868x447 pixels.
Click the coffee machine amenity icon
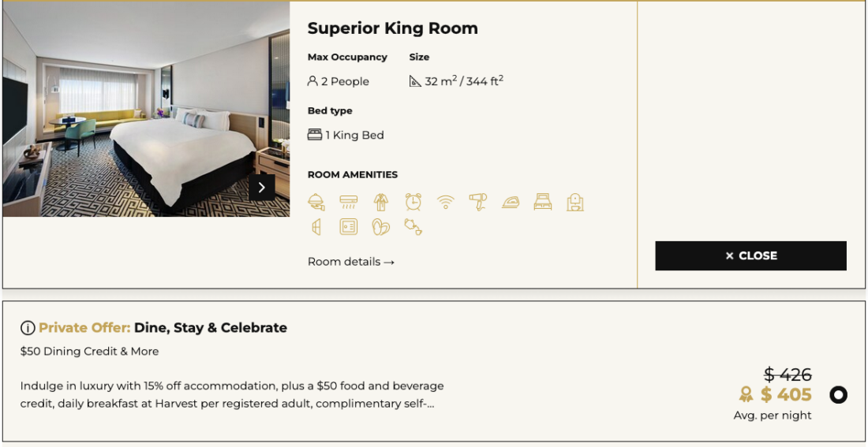pyautogui.click(x=575, y=203)
